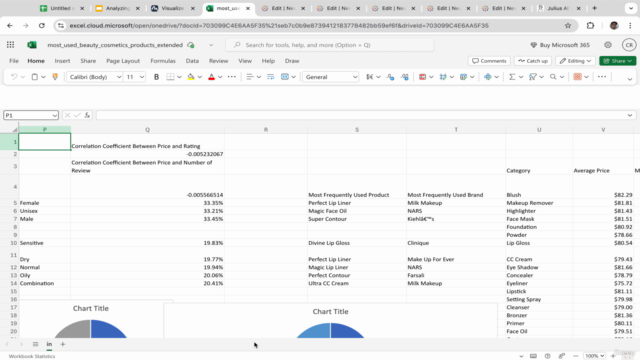The width and height of the screenshot is (640, 360).
Task: Click the formula bar input
Action: 365,116
